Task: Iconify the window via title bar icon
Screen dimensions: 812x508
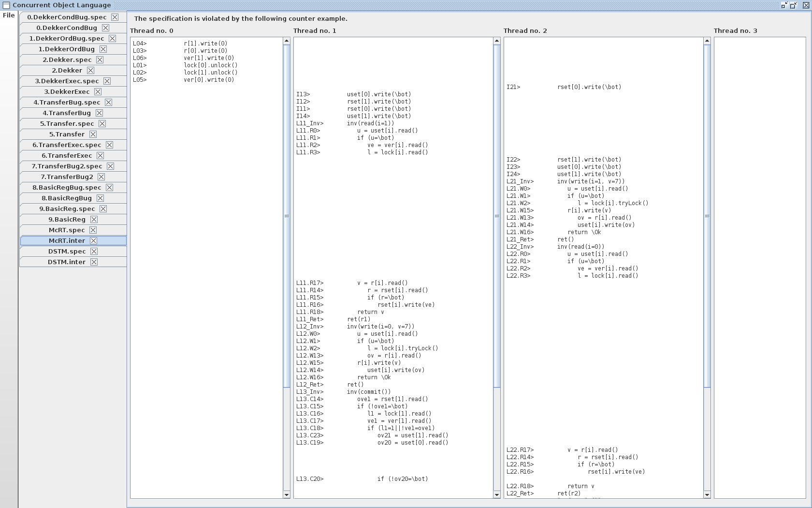Action: 784,5
